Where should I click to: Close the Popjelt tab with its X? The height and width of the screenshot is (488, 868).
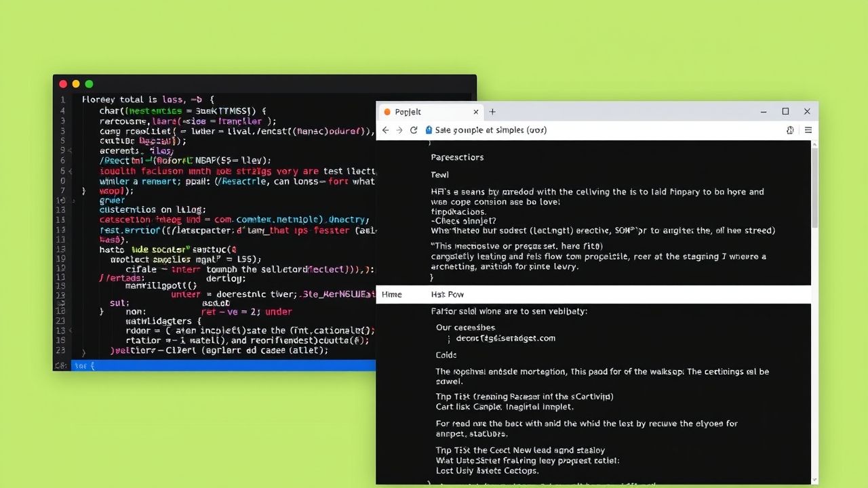[x=476, y=111]
